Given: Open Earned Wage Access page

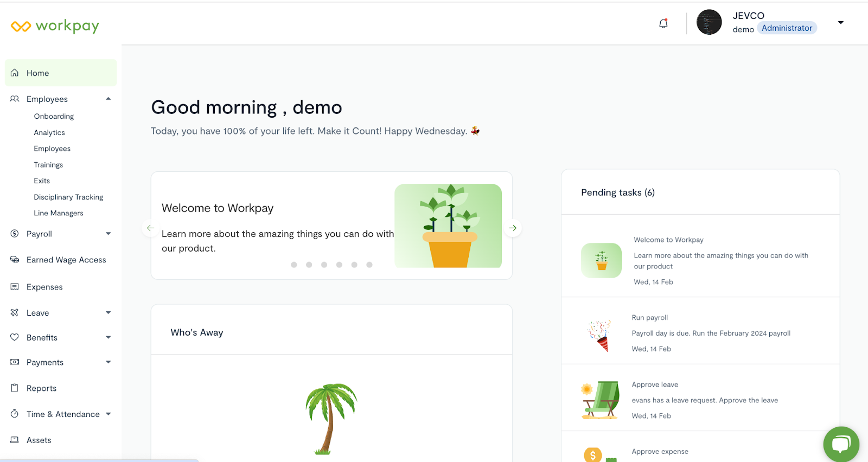Looking at the screenshot, I should pos(66,260).
